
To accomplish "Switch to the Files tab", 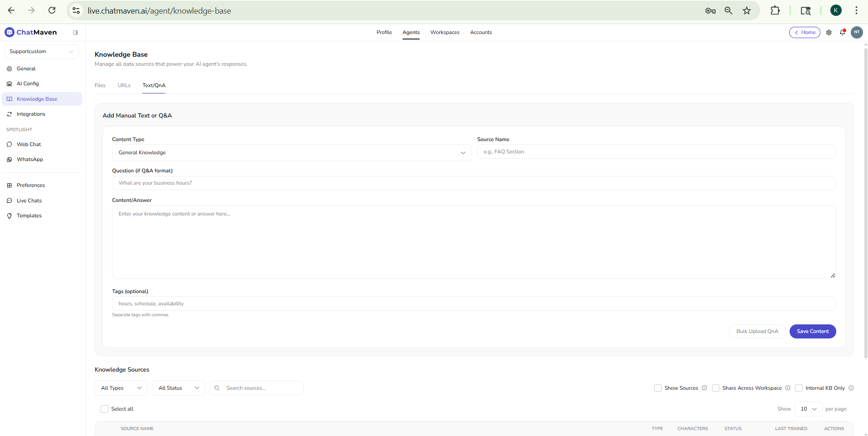I will [100, 85].
